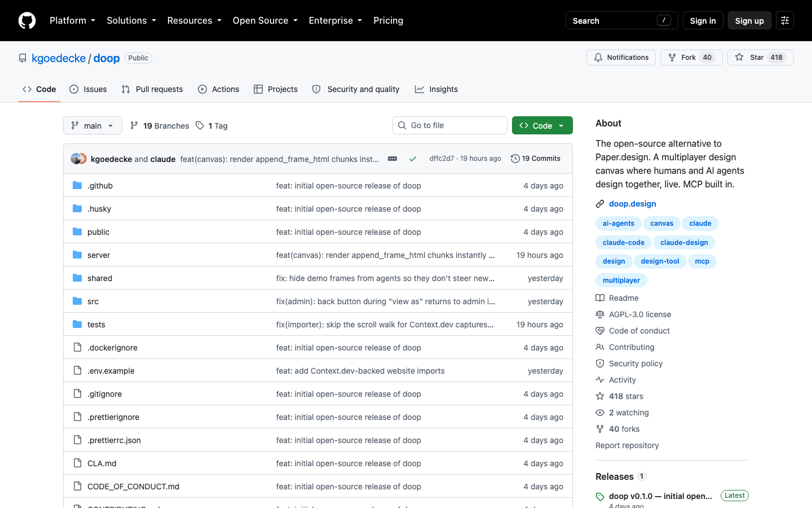Click the Notifications button
This screenshot has height=508, width=812.
(621, 58)
